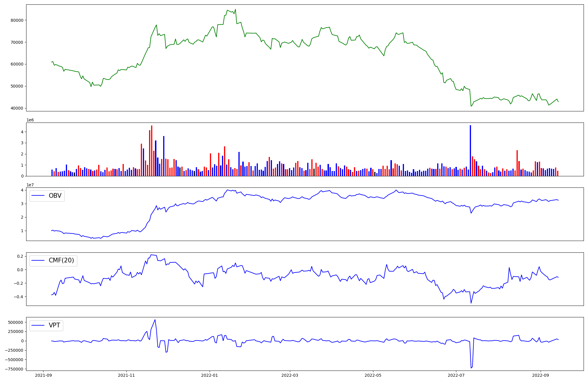This screenshot has height=382, width=588.
Task: Click the CMF(20) legend label
Action: click(x=61, y=260)
